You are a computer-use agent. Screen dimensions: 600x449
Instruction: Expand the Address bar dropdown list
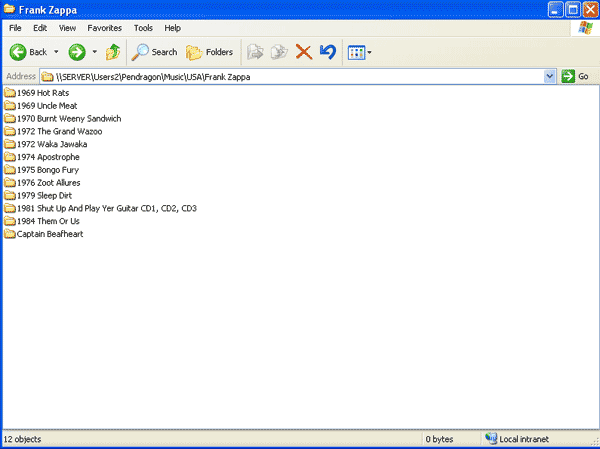pos(549,77)
